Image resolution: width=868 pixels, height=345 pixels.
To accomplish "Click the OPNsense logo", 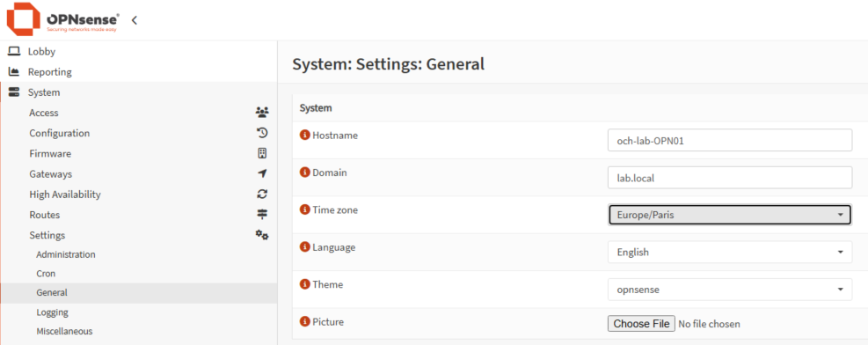I will tap(63, 20).
